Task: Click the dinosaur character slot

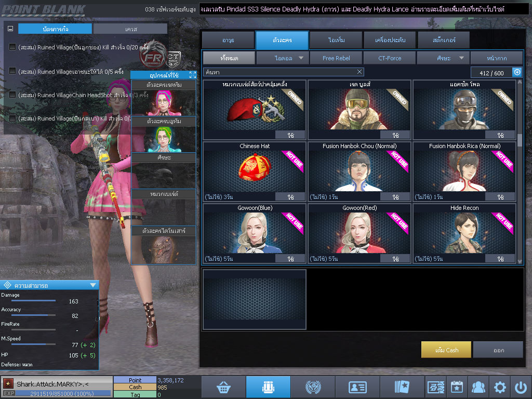Action: click(164, 249)
